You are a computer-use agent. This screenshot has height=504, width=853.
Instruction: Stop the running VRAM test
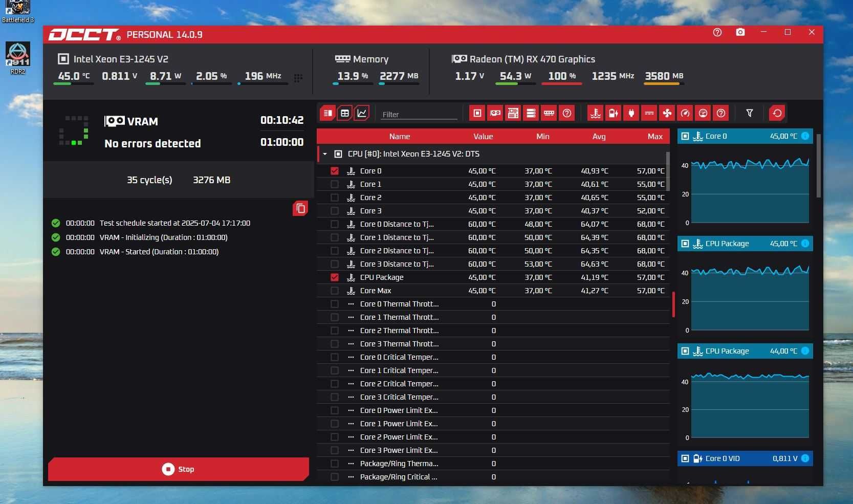pos(179,469)
